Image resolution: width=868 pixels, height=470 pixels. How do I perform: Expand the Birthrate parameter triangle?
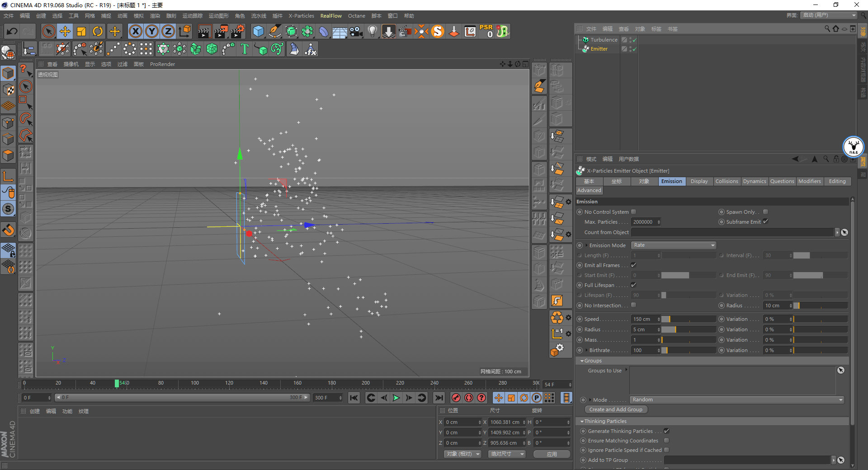587,350
